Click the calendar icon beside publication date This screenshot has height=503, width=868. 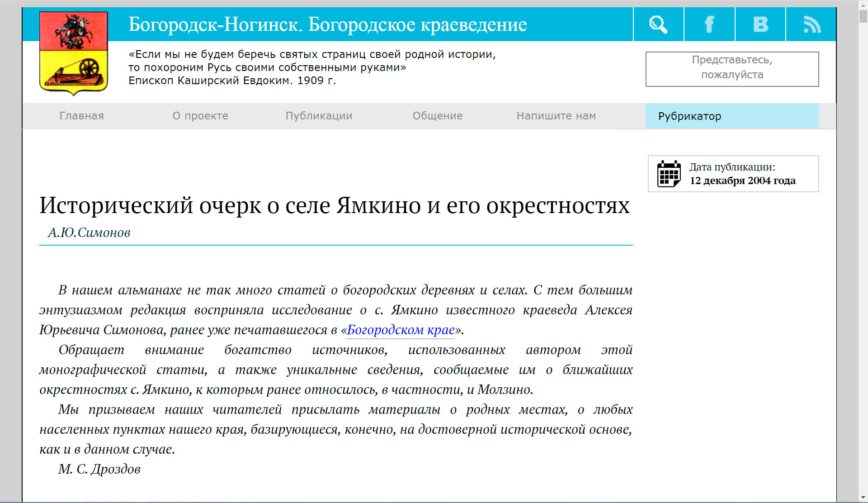coord(669,174)
